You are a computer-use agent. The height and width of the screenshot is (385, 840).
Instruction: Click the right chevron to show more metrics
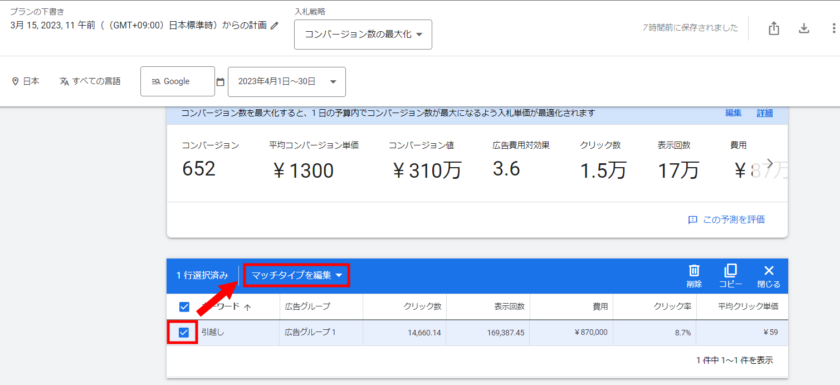tap(770, 162)
